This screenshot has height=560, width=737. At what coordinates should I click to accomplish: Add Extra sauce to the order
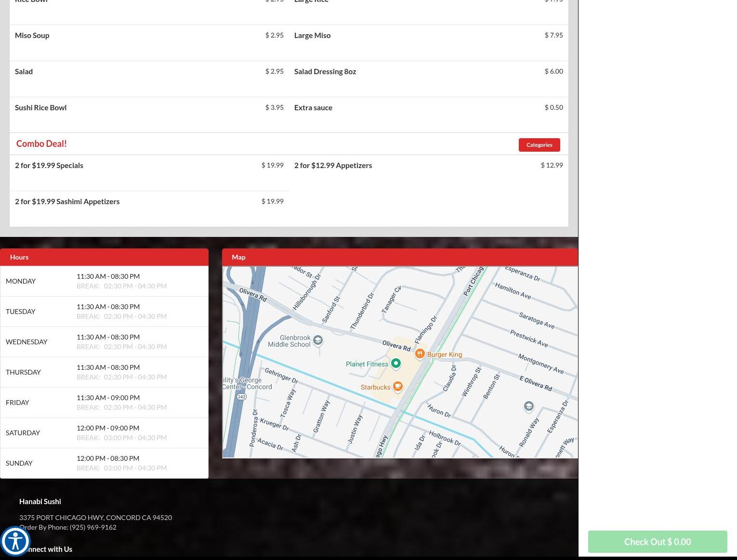coord(313,107)
